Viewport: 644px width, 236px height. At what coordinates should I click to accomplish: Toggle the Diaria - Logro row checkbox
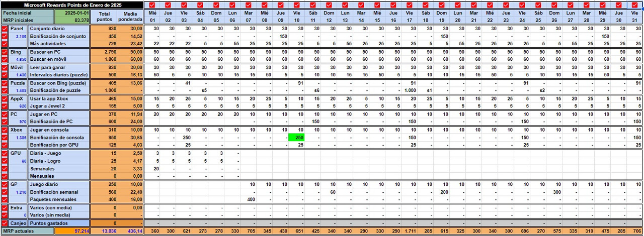pos(5,161)
